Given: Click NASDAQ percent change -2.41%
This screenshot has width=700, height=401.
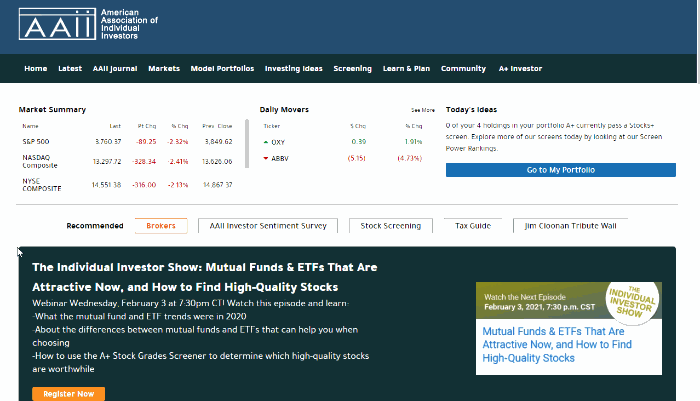Looking at the screenshot, I should [178, 162].
